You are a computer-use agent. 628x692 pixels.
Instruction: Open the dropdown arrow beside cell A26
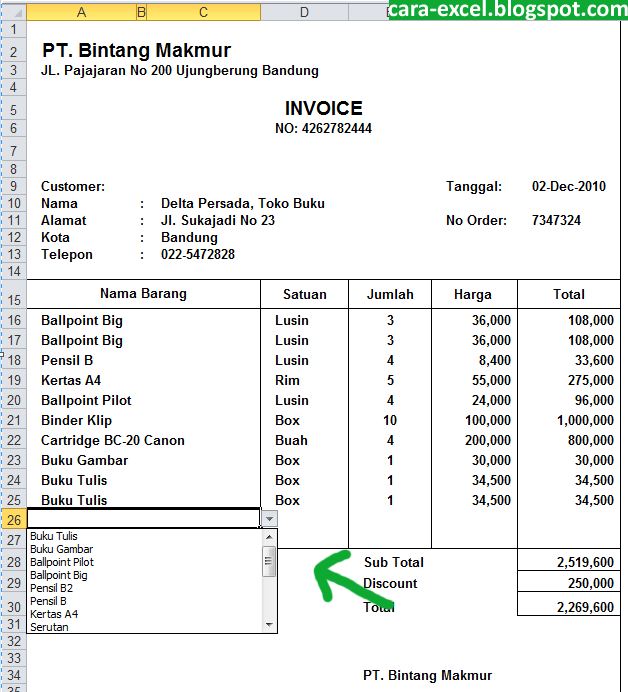(269, 519)
